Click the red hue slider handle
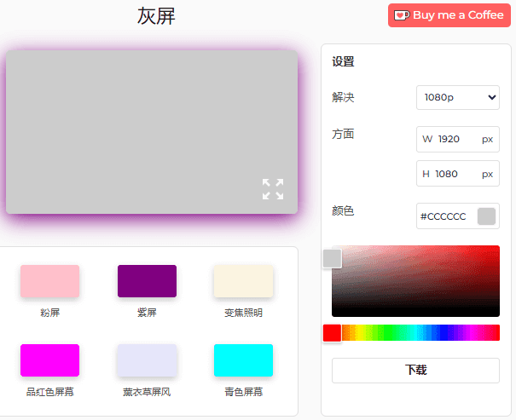This screenshot has width=516, height=420. [x=332, y=333]
